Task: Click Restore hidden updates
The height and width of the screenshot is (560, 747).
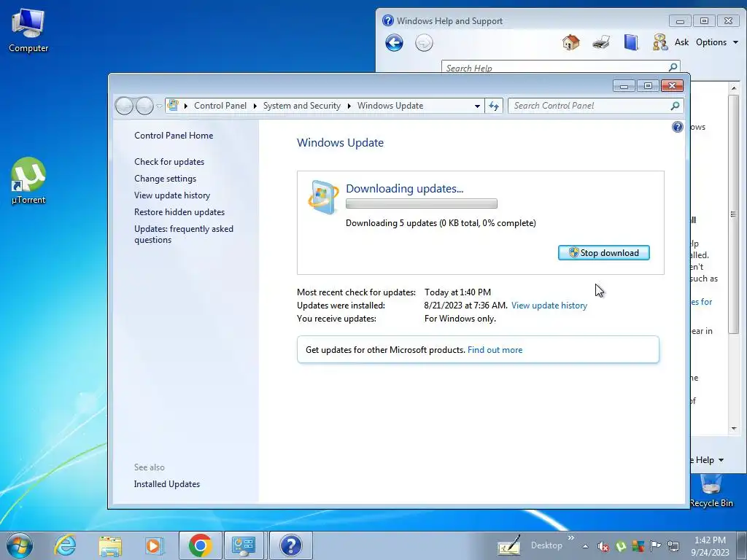Action: pyautogui.click(x=179, y=212)
